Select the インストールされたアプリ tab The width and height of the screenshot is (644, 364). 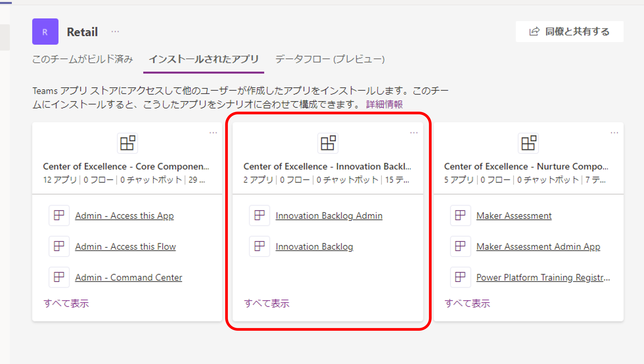[204, 59]
